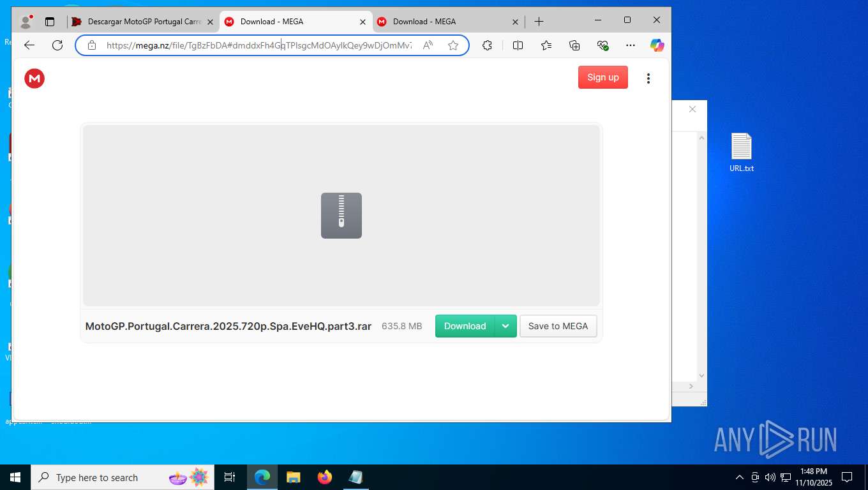Click up arrow of background window scrollbar
Image resolution: width=868 pixels, height=490 pixels.
(x=701, y=138)
